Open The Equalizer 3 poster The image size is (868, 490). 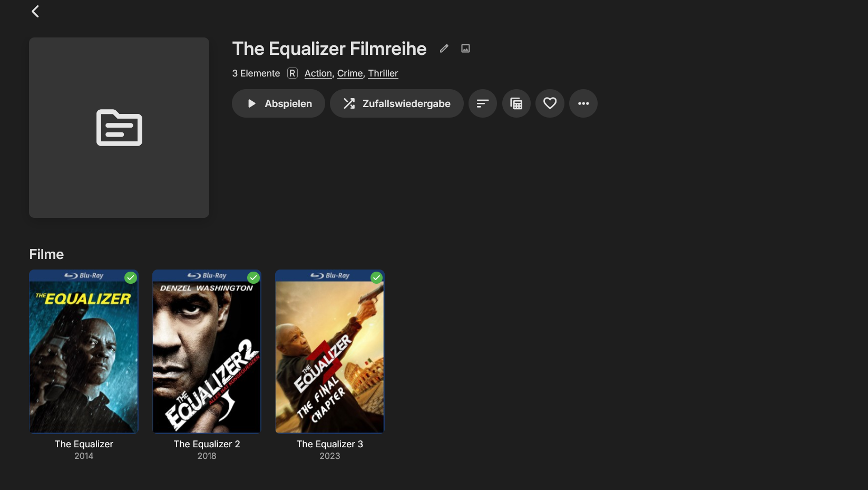[x=330, y=352]
